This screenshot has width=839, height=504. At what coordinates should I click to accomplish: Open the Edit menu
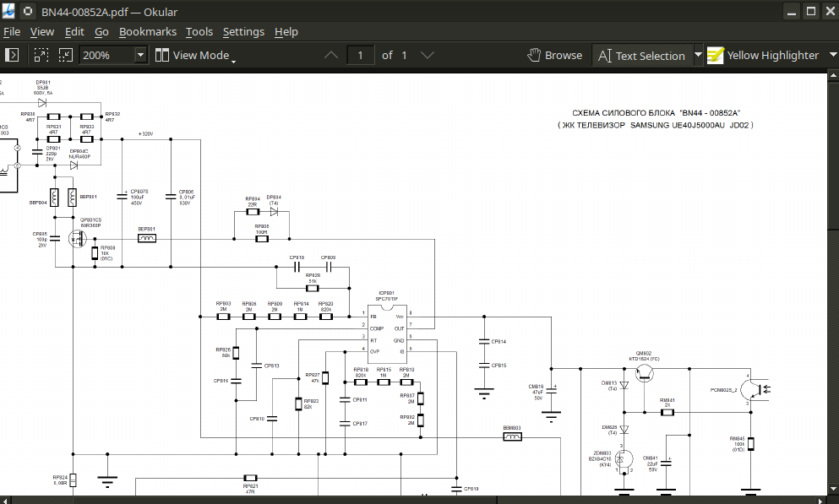click(74, 31)
